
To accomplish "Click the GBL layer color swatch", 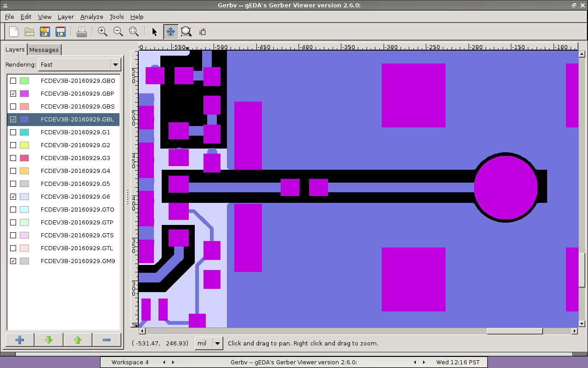I will [24, 120].
